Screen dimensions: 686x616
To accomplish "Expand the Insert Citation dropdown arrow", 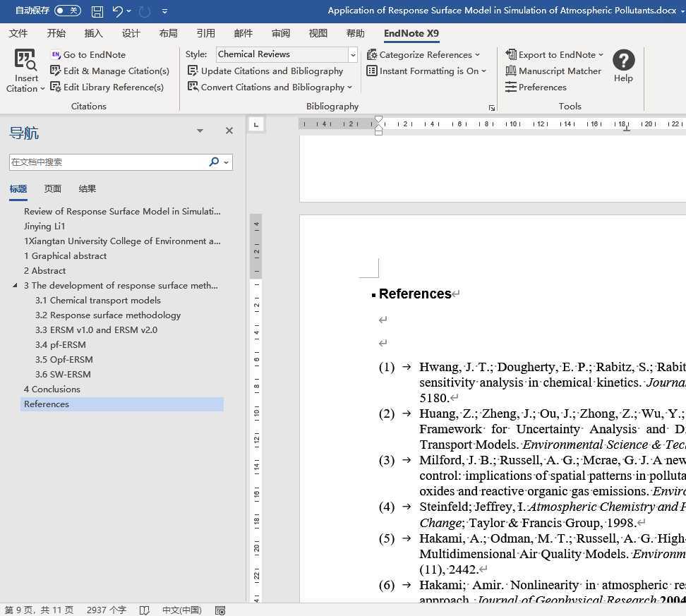I will coord(42,89).
